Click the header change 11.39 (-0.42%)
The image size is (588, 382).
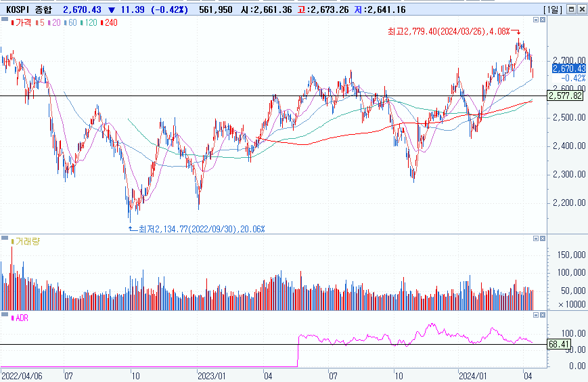pyautogui.click(x=154, y=9)
